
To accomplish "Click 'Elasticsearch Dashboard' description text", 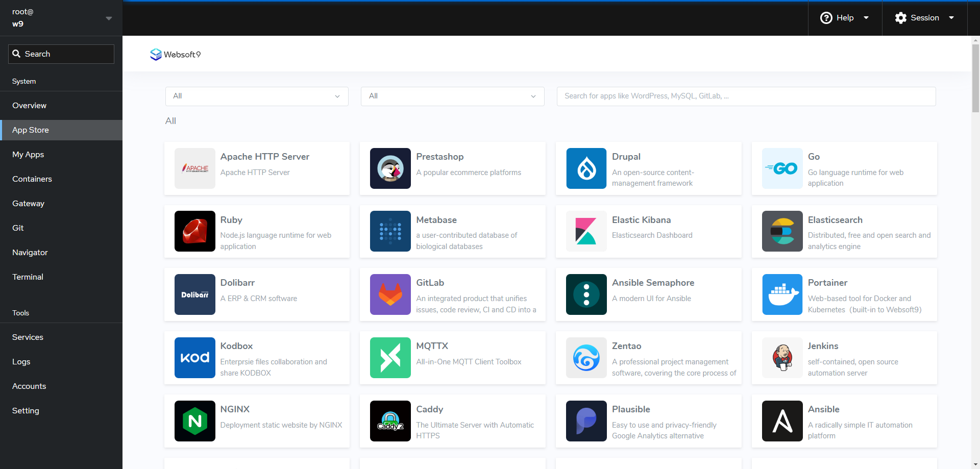I will click(652, 235).
